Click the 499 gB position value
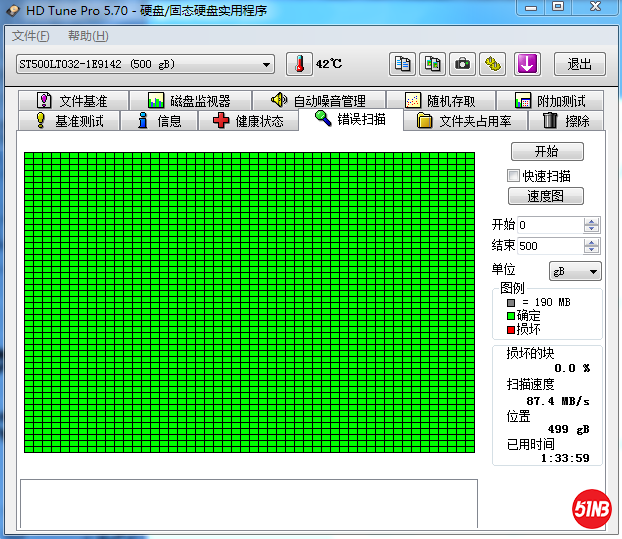The width and height of the screenshot is (622, 539). tap(568, 430)
